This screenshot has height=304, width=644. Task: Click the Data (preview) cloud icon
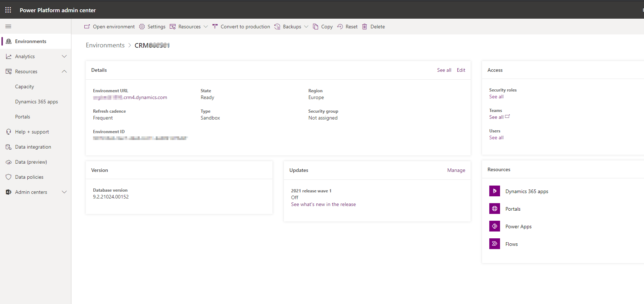[x=9, y=162]
